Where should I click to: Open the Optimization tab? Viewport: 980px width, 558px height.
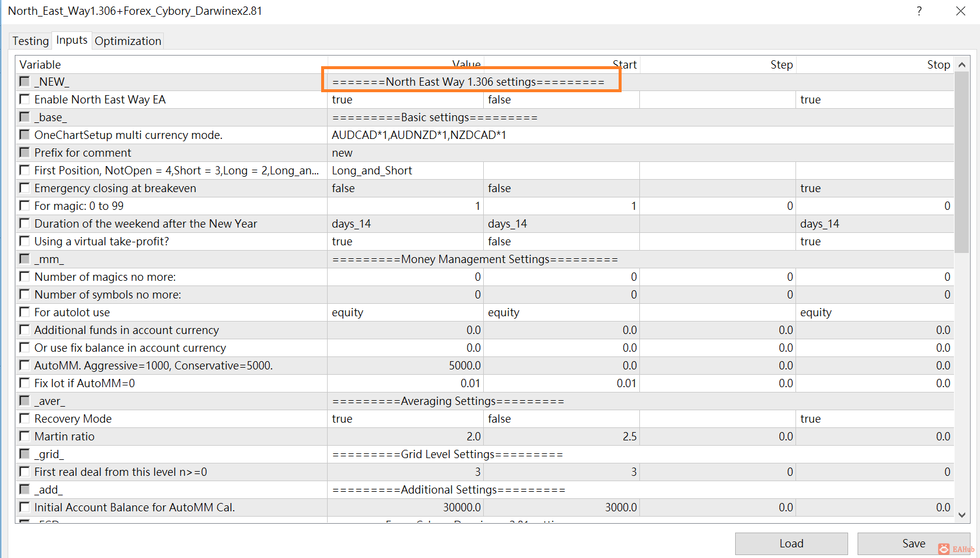point(128,41)
